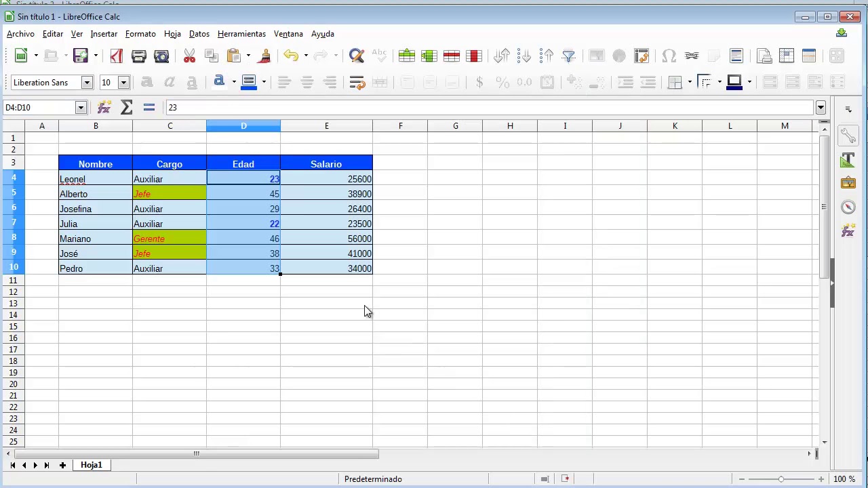Viewport: 868px width, 488px height.
Task: Open the Liberation Sans font dropdown
Action: pyautogui.click(x=87, y=83)
